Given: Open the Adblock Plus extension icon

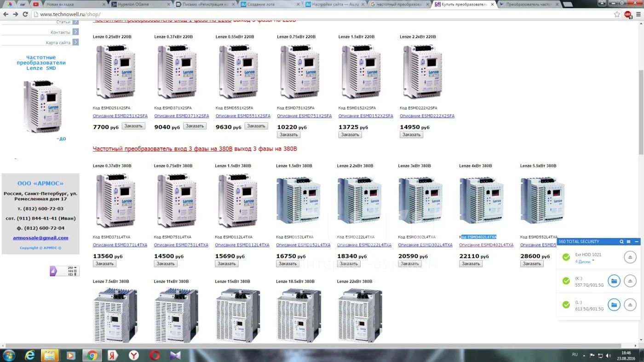Looking at the screenshot, I should pos(628,14).
